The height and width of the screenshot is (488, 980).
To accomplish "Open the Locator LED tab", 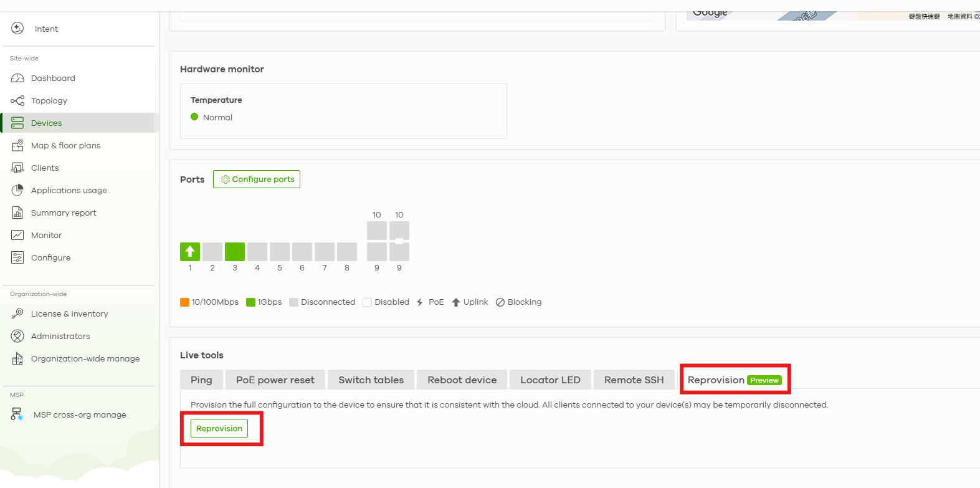I will pyautogui.click(x=550, y=380).
